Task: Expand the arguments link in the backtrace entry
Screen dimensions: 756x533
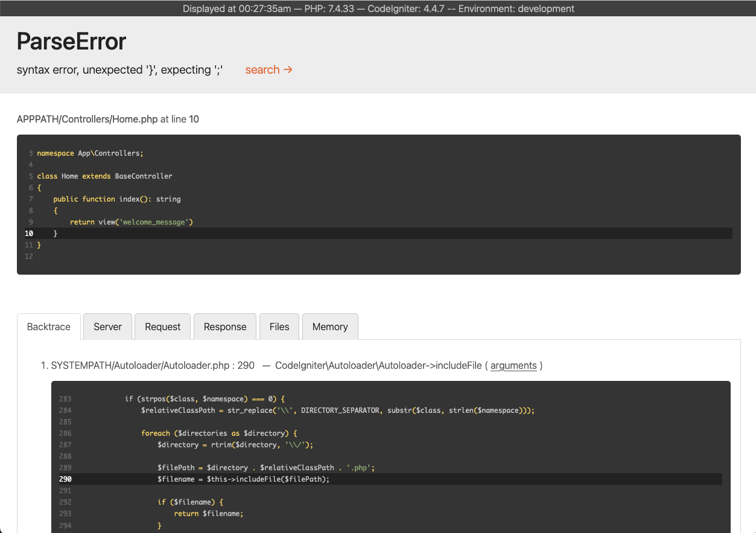Action: point(513,365)
